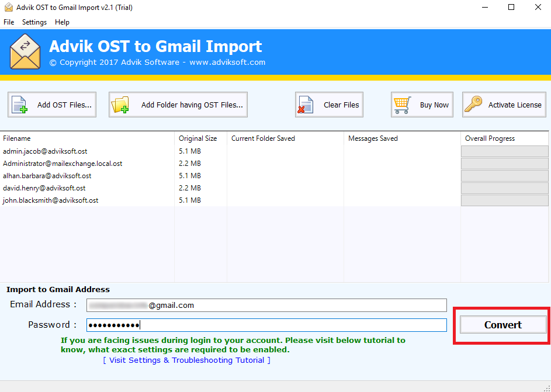Open Add Folder having OST Files
Viewport: 551px width, 392px height.
point(178,105)
